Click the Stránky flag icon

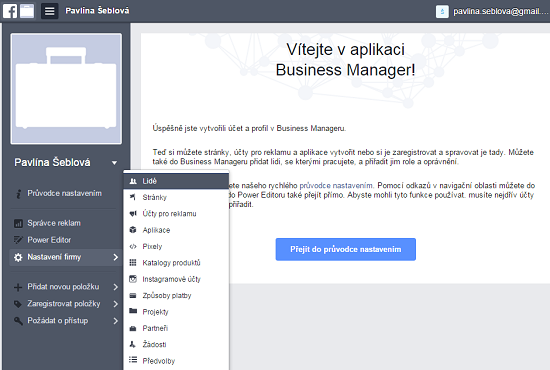click(x=133, y=197)
